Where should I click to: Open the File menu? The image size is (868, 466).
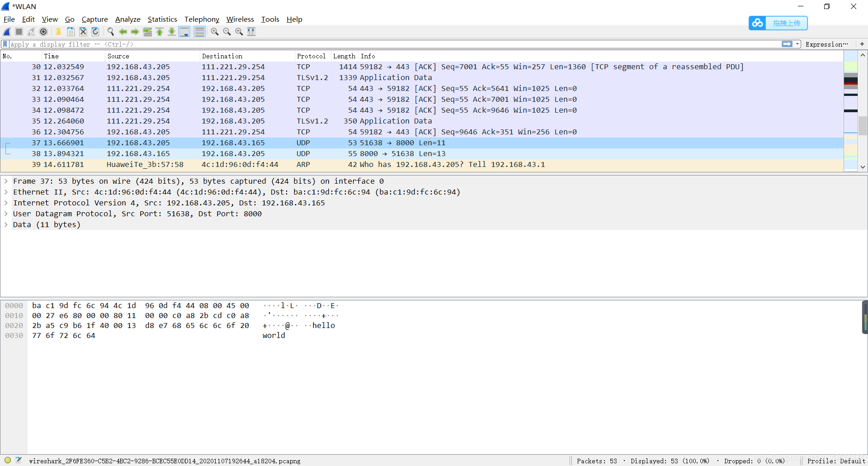(9, 19)
